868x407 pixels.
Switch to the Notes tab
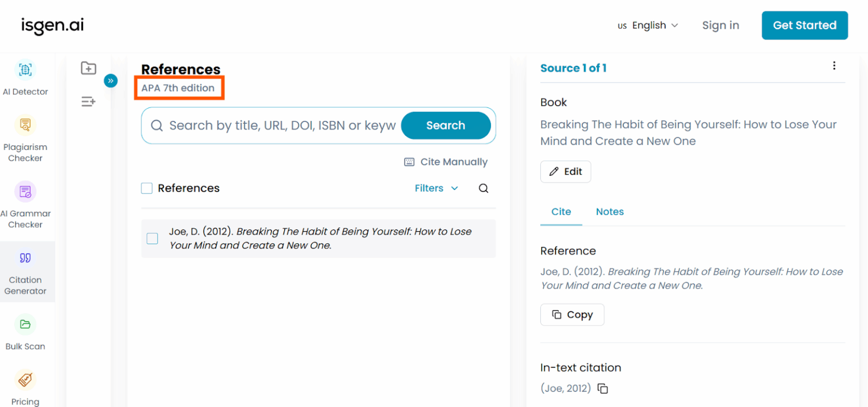point(610,211)
